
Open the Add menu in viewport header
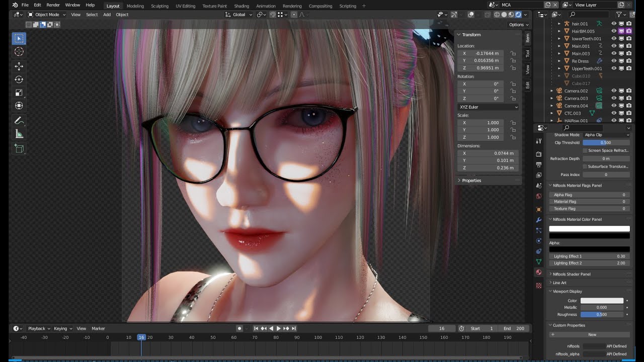[107, 15]
